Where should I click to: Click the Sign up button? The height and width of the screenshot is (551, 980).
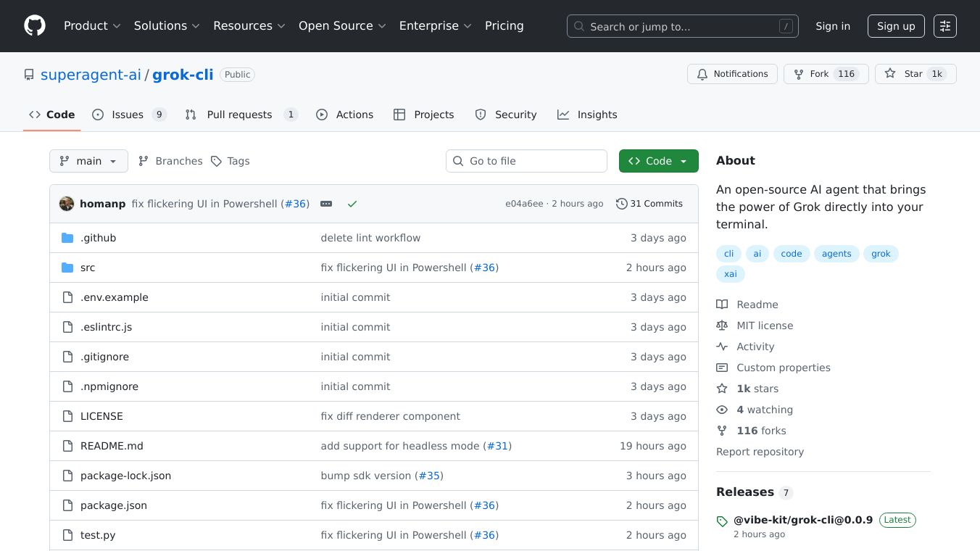(896, 26)
